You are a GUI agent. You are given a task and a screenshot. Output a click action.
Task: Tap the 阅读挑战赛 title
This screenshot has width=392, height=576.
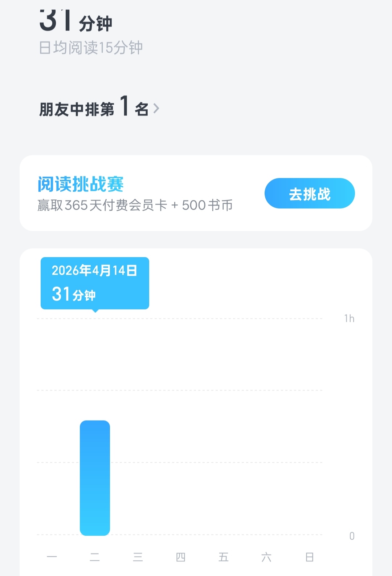point(81,184)
